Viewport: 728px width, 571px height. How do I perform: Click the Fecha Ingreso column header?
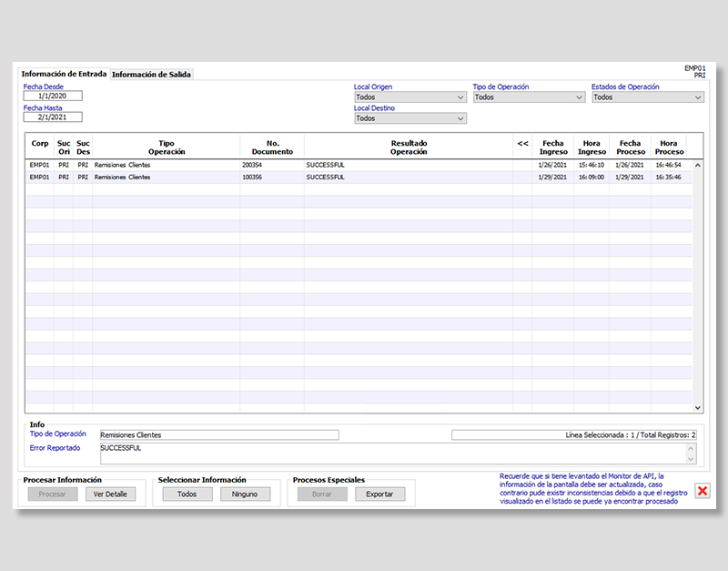click(553, 148)
